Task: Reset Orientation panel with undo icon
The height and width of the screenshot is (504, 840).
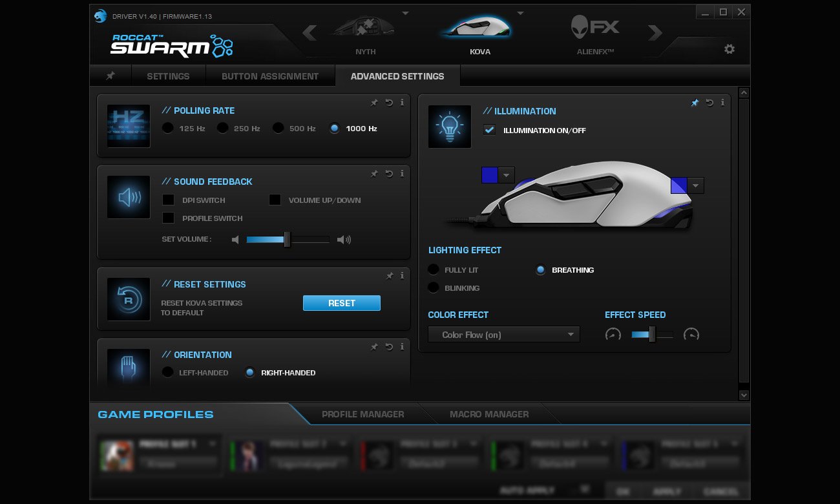Action: (x=389, y=346)
